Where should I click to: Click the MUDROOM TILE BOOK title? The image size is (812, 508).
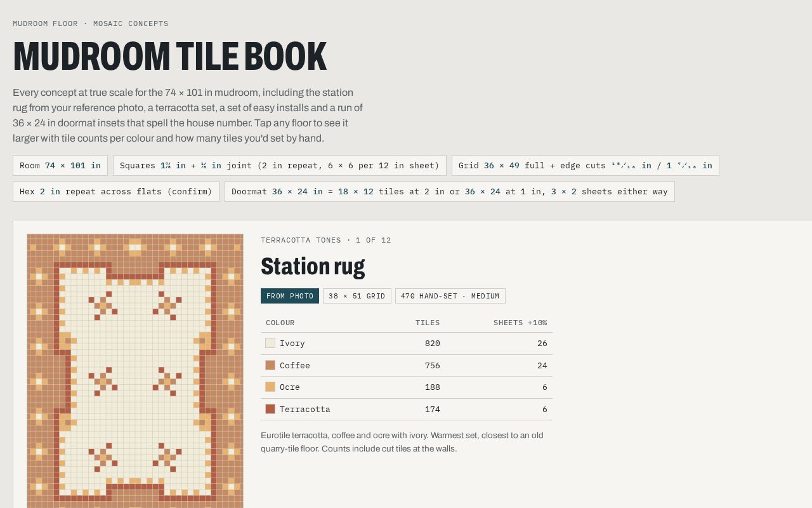[169, 56]
